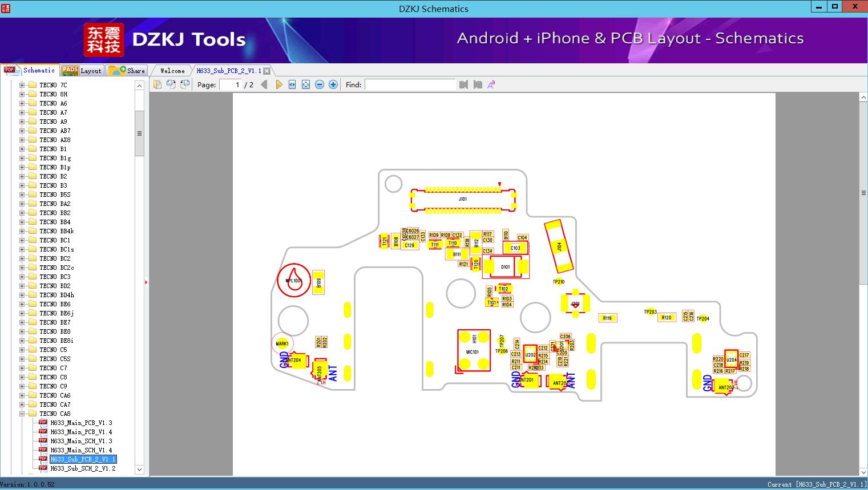The image size is (868, 490).
Task: Go to the next page arrow
Action: coord(278,84)
